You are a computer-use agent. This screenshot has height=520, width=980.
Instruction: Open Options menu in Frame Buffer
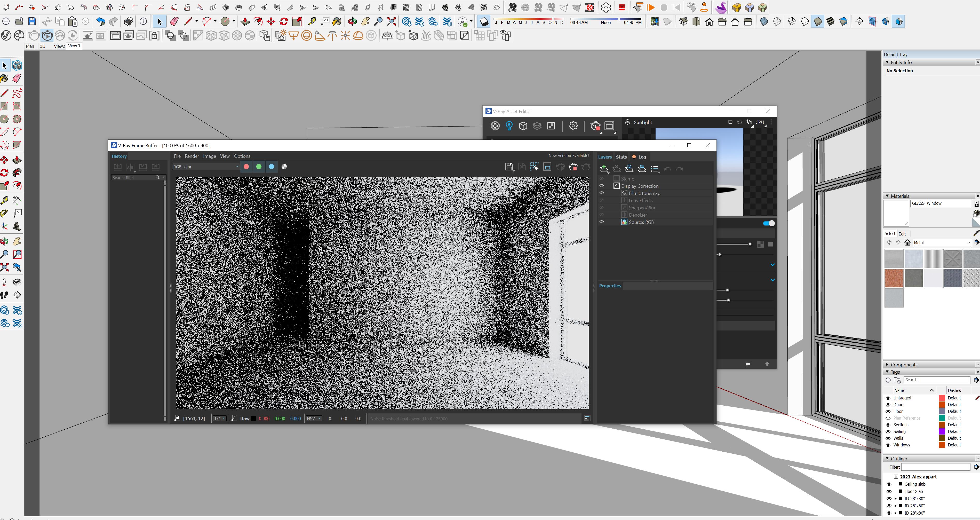click(242, 156)
